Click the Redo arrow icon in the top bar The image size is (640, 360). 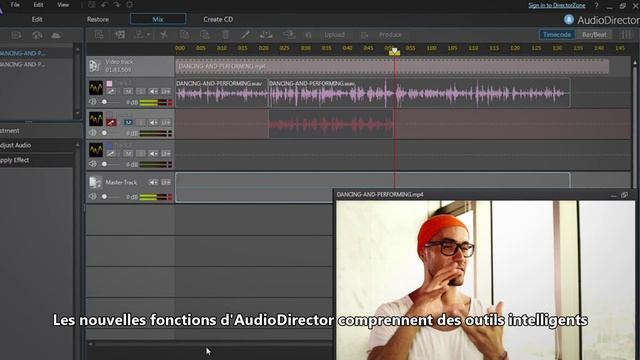click(x=117, y=5)
